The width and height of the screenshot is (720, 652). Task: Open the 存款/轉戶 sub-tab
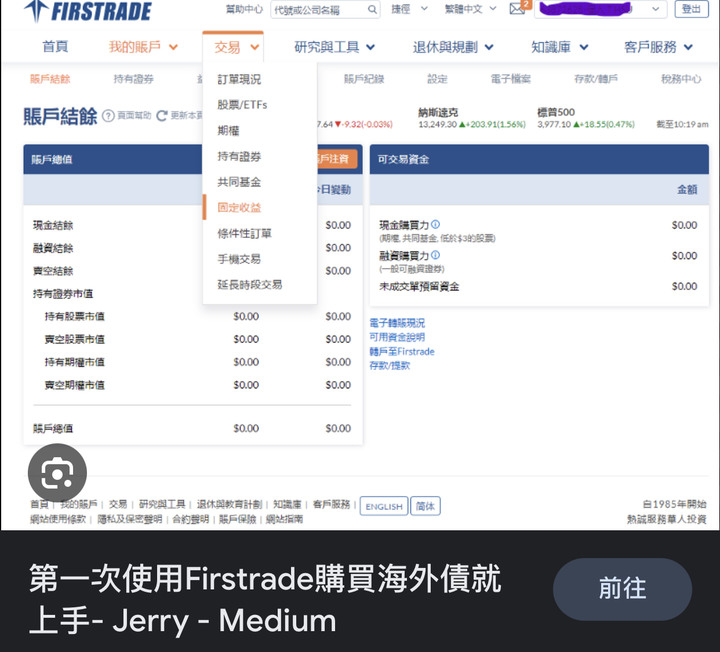coord(596,79)
